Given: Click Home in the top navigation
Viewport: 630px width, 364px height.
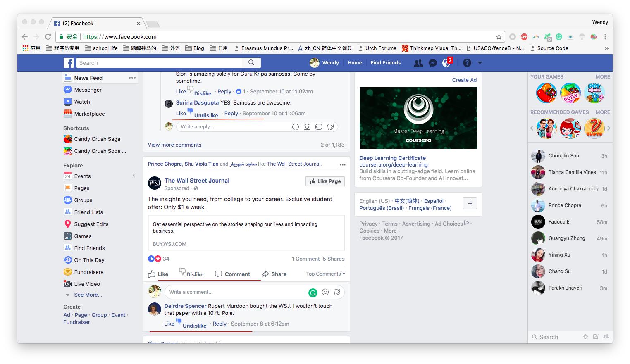Looking at the screenshot, I should pyautogui.click(x=355, y=63).
